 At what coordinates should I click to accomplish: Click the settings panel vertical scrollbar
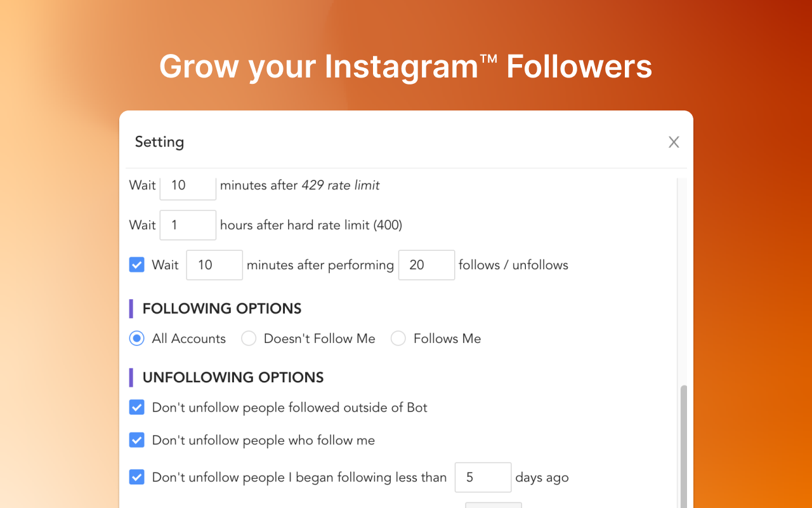click(x=684, y=444)
